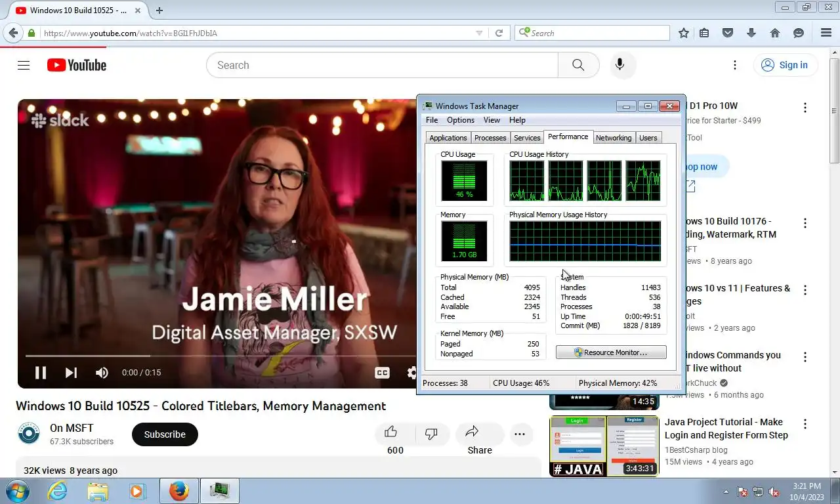Reload the page with the refresh icon

click(x=499, y=33)
